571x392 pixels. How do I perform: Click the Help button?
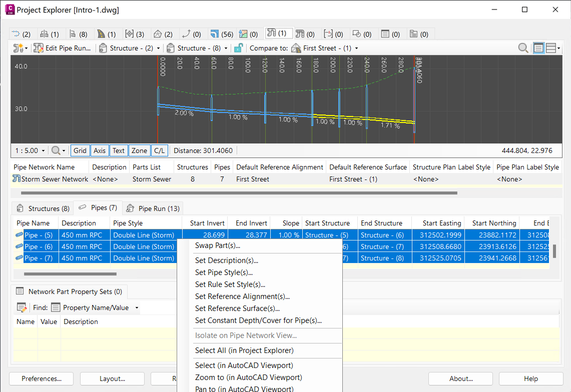tap(531, 378)
